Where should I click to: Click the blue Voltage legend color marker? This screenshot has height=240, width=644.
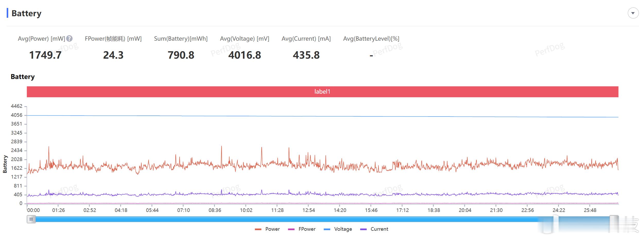pos(327,229)
